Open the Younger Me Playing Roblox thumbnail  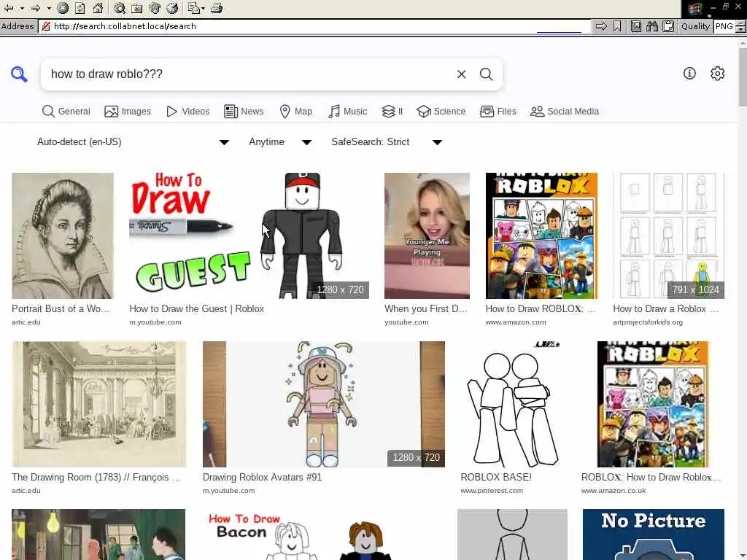427,236
